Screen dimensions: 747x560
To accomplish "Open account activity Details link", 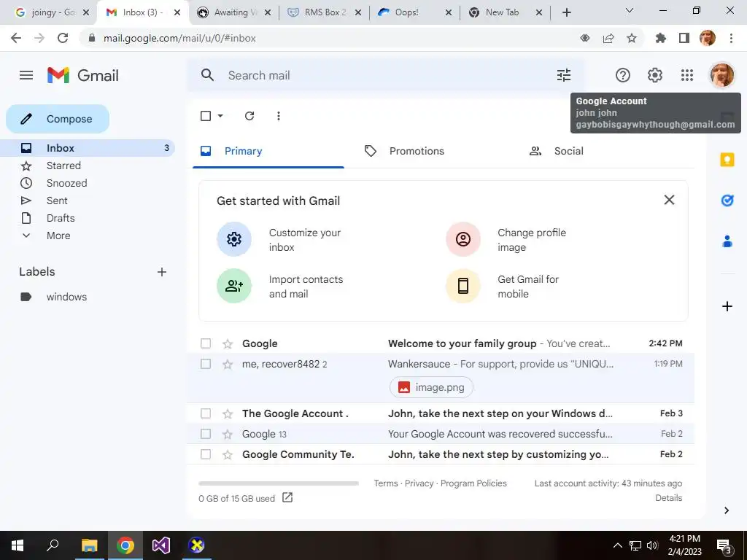I will click(668, 497).
